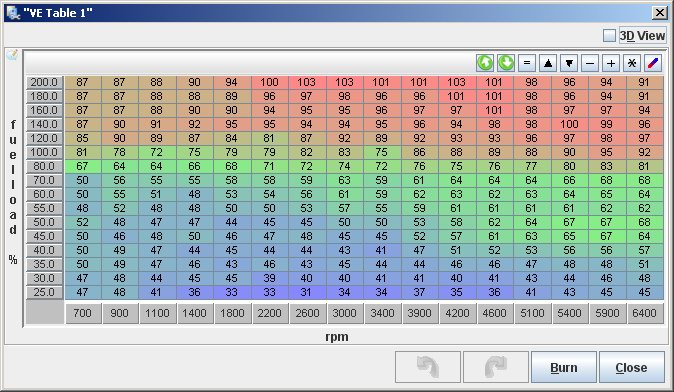Select the 5400 rpm bin header
The height and width of the screenshot is (392, 674).
(569, 313)
